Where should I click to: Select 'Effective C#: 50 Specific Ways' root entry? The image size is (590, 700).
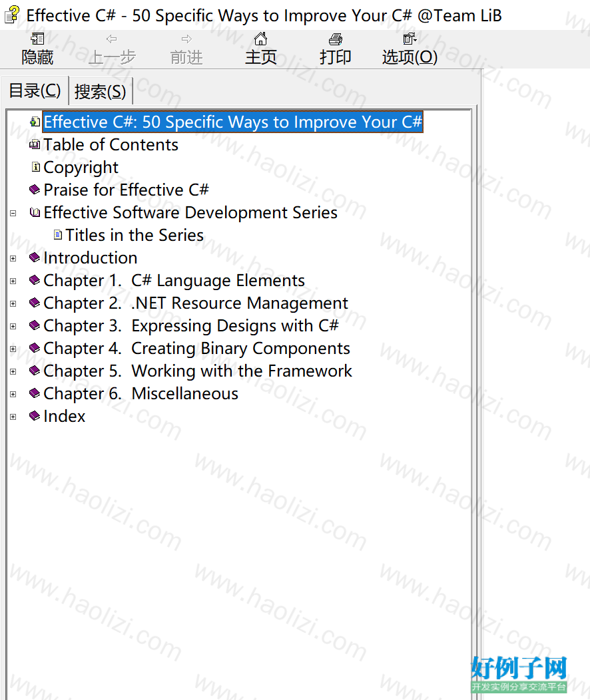(232, 121)
